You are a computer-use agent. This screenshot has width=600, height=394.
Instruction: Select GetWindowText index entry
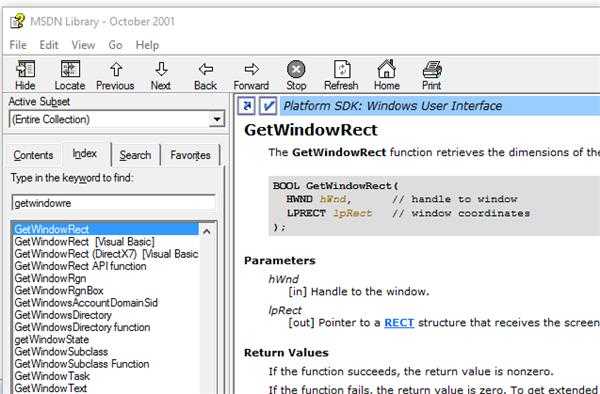click(51, 388)
